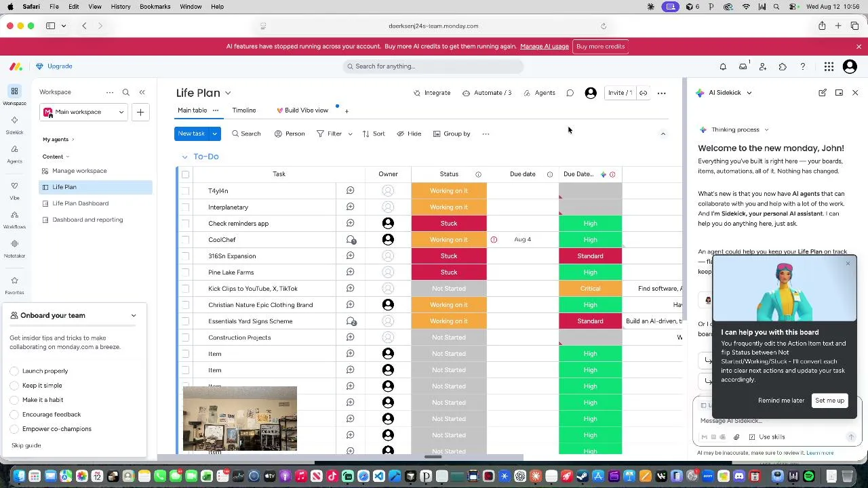
Task: Add a new item to workspace
Action: coord(140,112)
